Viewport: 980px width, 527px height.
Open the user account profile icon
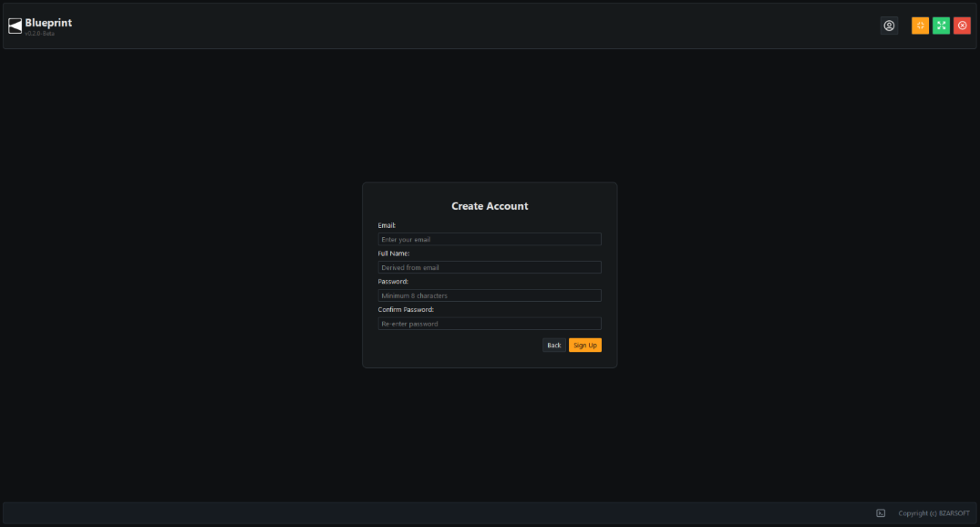pyautogui.click(x=889, y=26)
